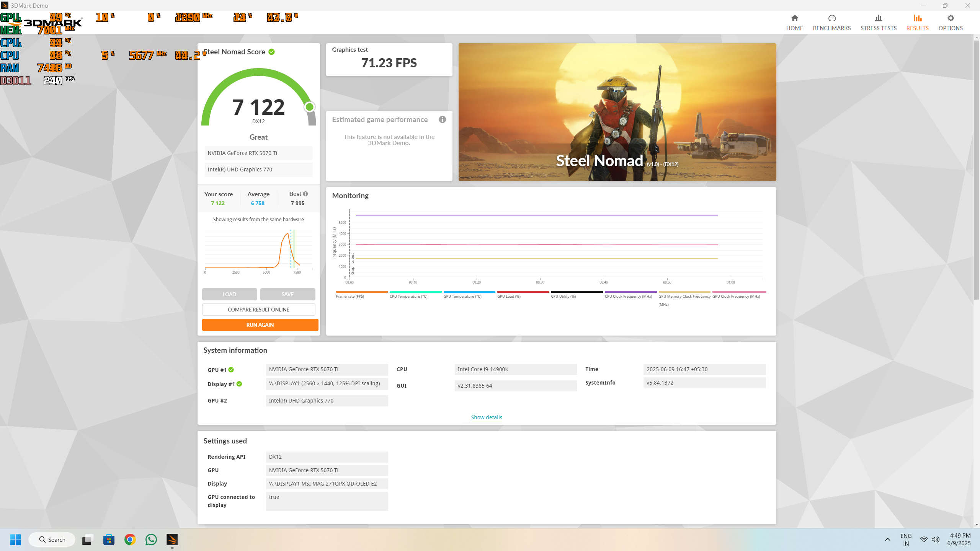Go to STRESS TESTS tab
The height and width of the screenshot is (551, 980).
[x=878, y=23]
